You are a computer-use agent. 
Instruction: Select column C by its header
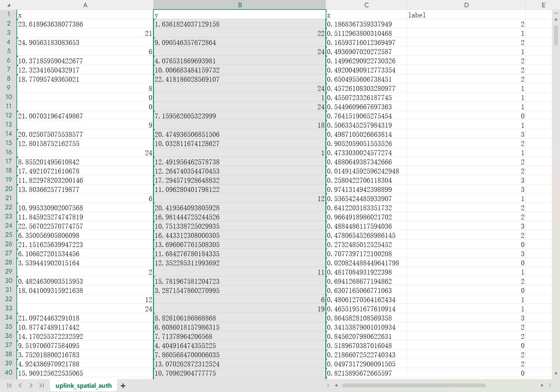coord(366,5)
